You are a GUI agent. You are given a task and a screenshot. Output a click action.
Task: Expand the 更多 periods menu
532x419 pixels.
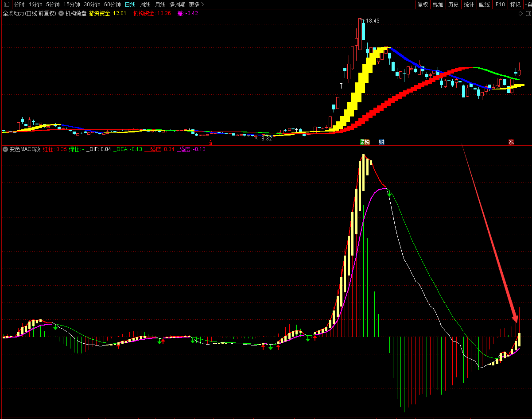coord(196,4)
